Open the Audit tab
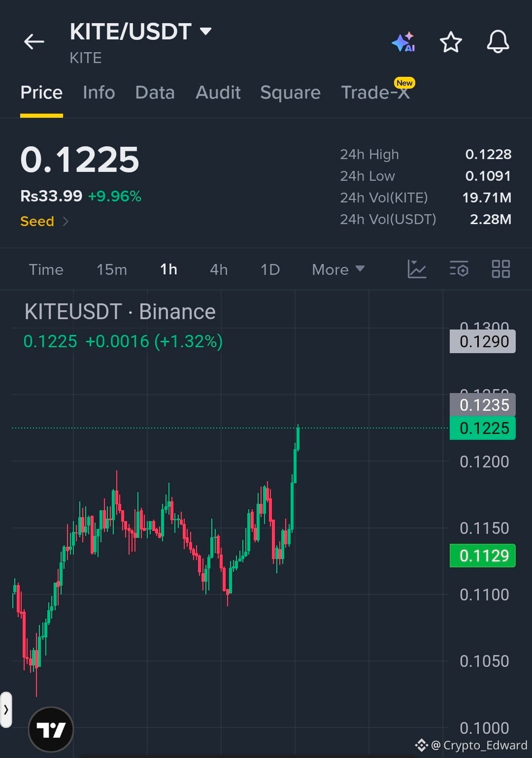532x758 pixels. coord(218,93)
